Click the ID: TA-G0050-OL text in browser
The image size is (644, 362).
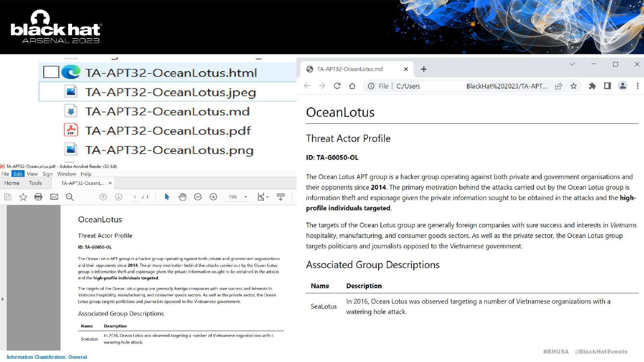pyautogui.click(x=332, y=158)
